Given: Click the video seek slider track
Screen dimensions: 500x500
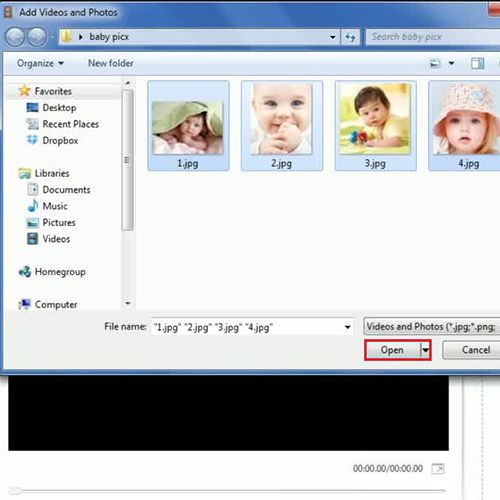Looking at the screenshot, I should click(x=227, y=491).
